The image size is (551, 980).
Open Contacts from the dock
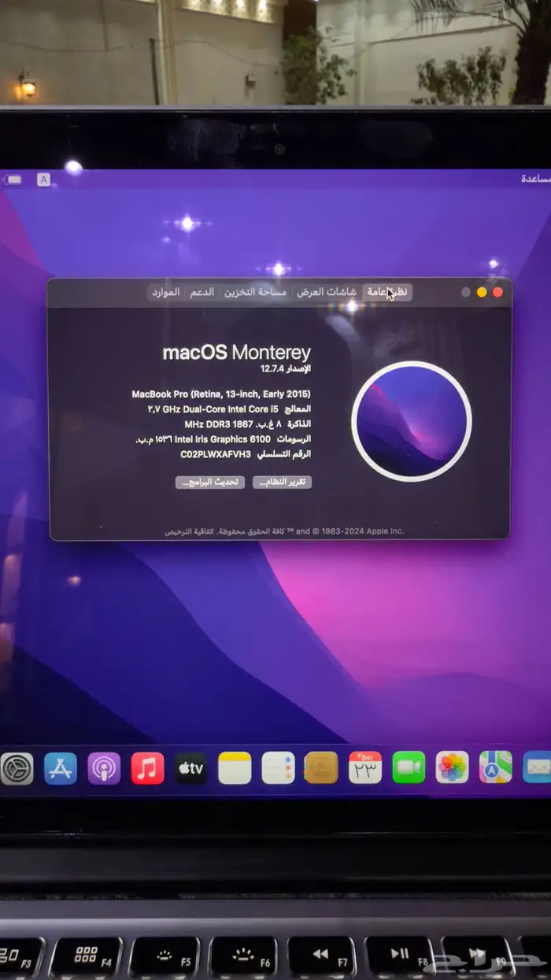[321, 767]
